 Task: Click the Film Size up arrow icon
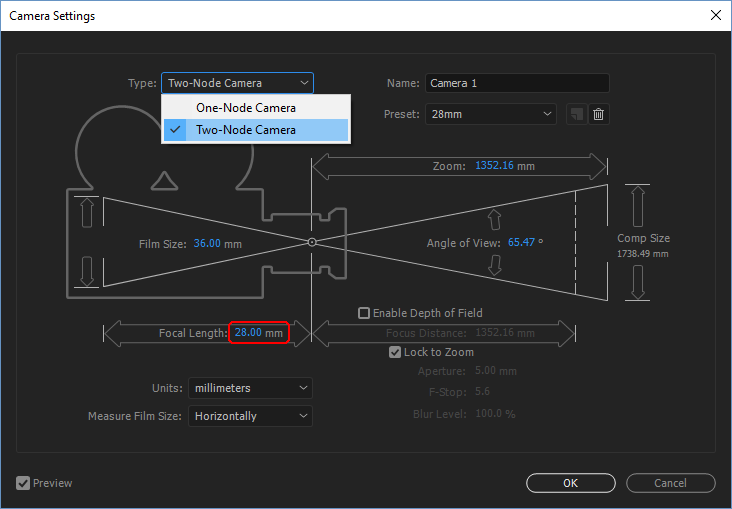click(87, 212)
